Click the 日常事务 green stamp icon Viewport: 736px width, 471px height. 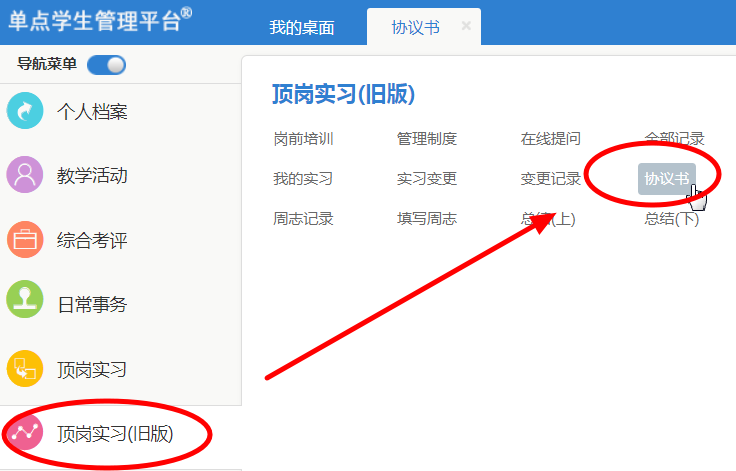(25, 300)
